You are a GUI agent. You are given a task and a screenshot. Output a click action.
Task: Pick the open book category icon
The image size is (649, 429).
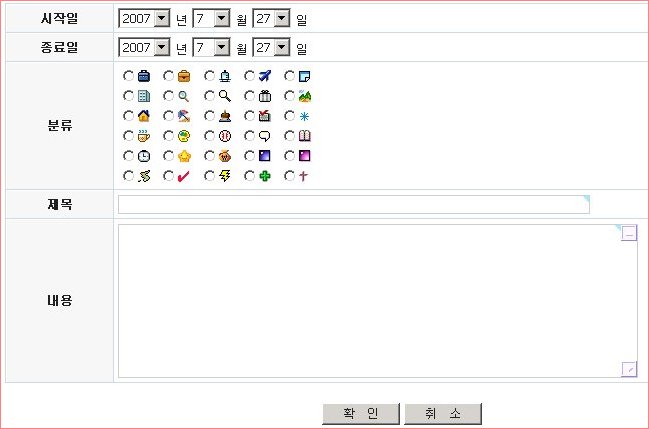[x=304, y=136]
